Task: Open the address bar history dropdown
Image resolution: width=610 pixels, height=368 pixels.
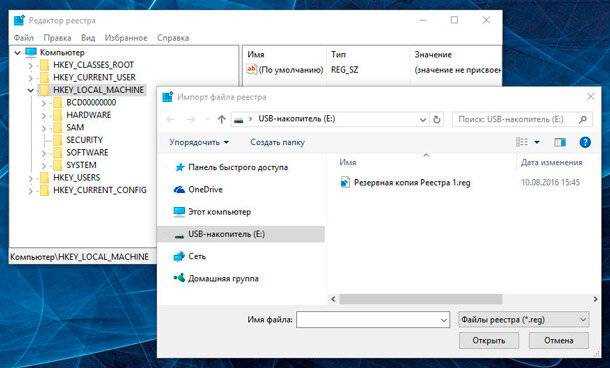Action: [423, 119]
